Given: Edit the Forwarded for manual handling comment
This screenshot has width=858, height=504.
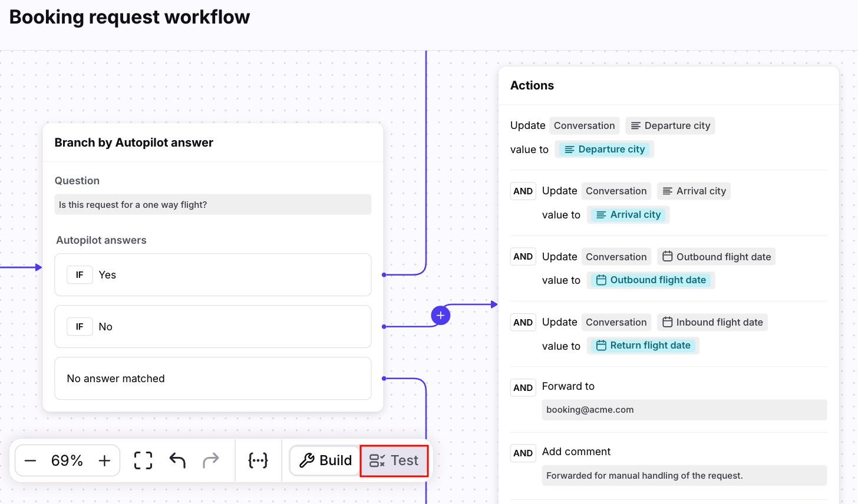Looking at the screenshot, I should (x=684, y=476).
